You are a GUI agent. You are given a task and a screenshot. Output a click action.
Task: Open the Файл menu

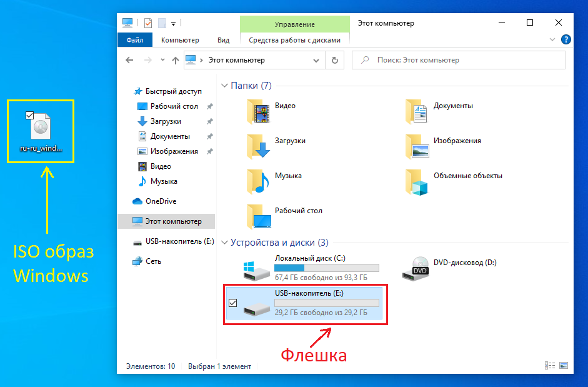pos(135,39)
